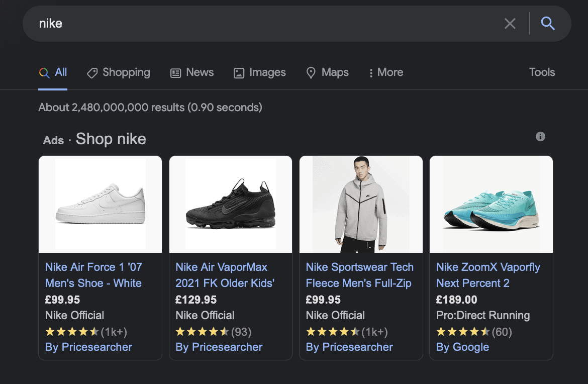Click the About 2,480,000,000 results text
This screenshot has height=384, width=588.
150,108
